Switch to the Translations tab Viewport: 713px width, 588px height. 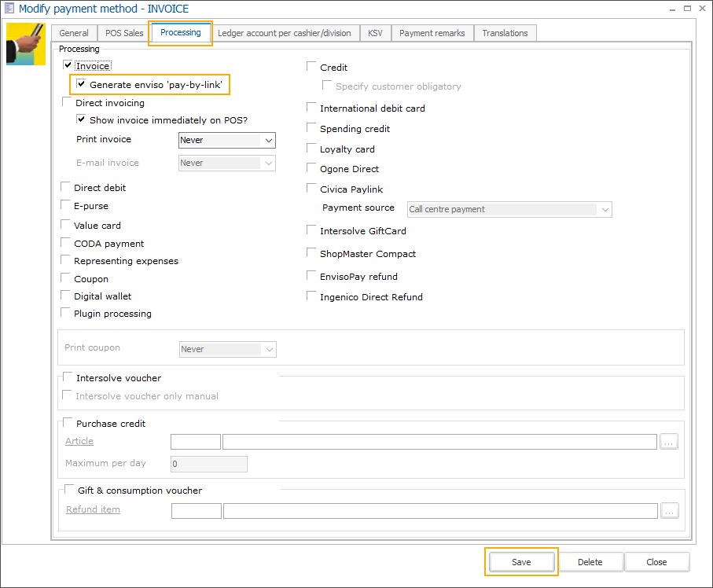click(505, 32)
